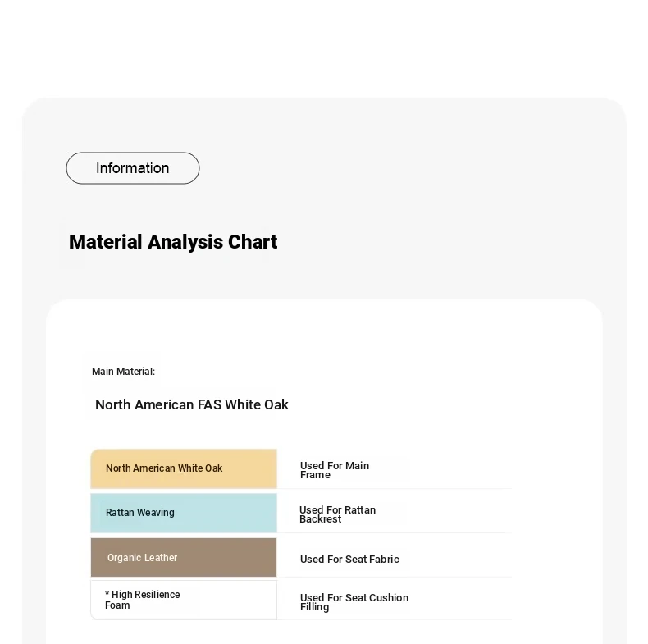This screenshot has width=648, height=644.
Task: Click the word Oak in main material
Action: (276, 404)
